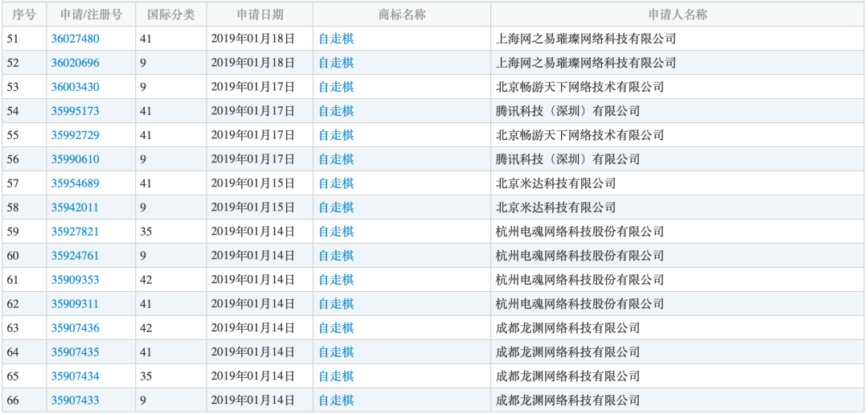The image size is (868, 415).
Task: Click sequence number 60 cell
Action: point(24,256)
